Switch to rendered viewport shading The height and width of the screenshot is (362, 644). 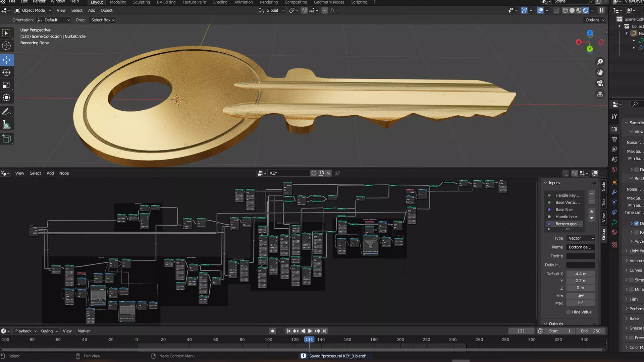click(586, 10)
